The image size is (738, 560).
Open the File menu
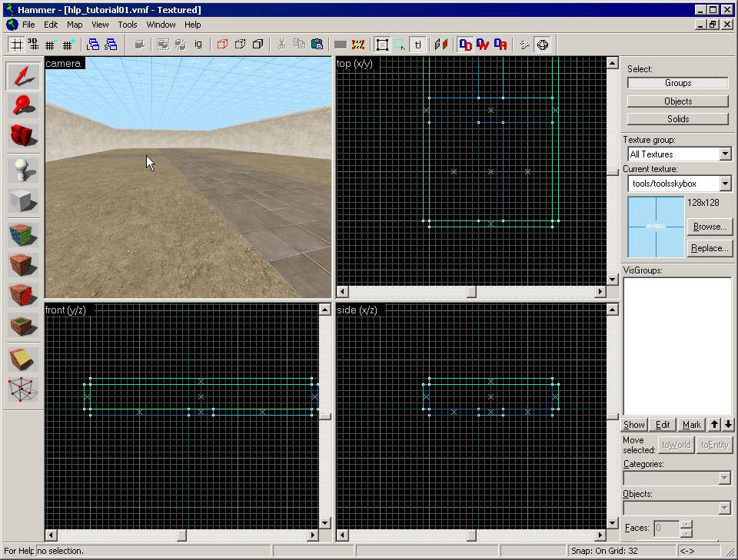[x=28, y=25]
